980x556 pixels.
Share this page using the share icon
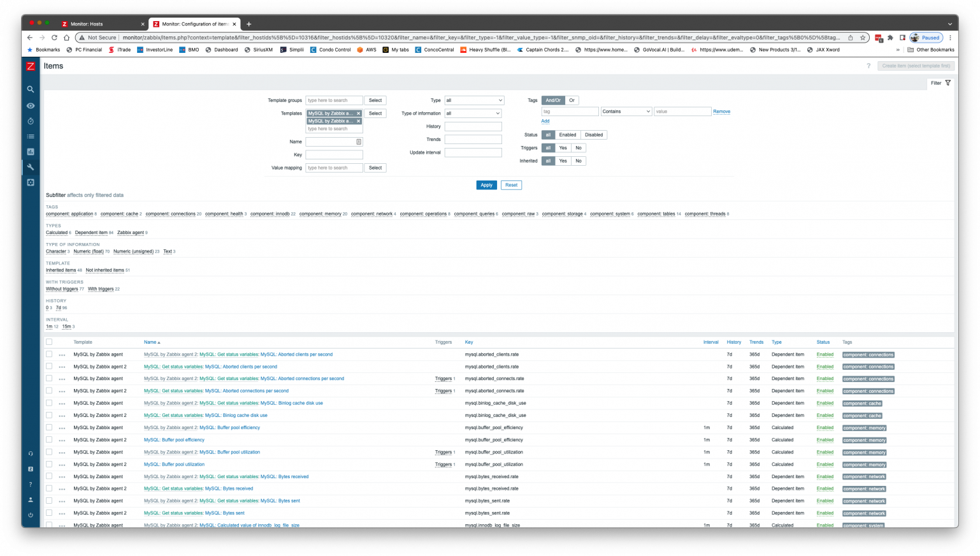[850, 38]
